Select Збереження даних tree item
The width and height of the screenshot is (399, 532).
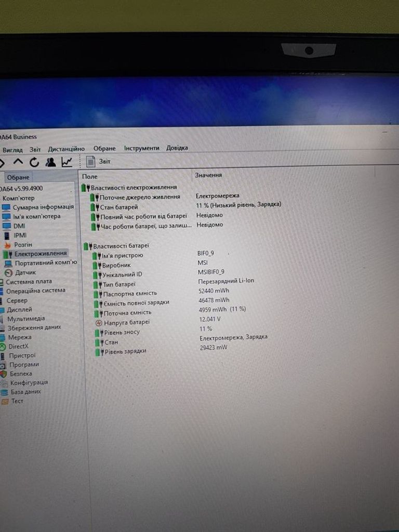click(31, 328)
